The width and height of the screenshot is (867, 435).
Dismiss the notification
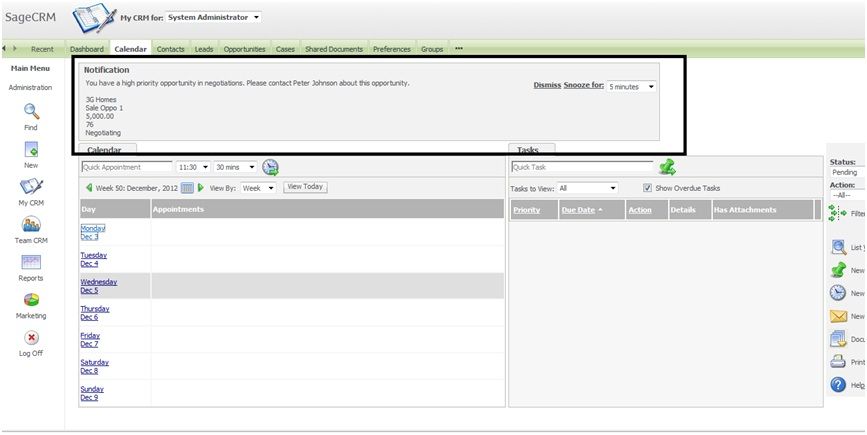(547, 85)
